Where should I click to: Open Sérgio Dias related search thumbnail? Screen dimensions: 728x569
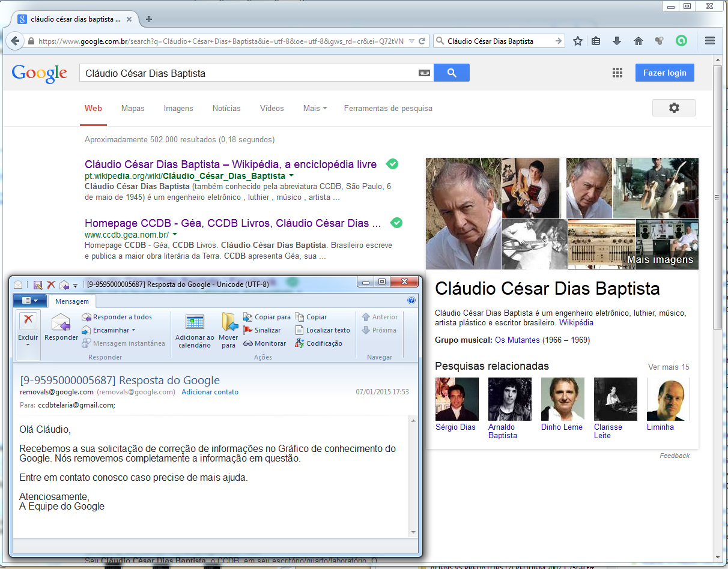457,399
